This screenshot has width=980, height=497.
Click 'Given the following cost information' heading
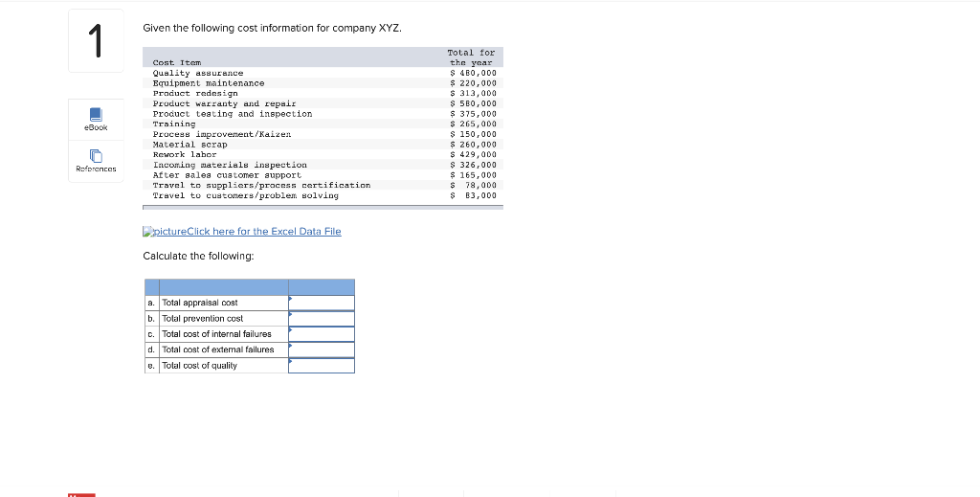pos(273,28)
